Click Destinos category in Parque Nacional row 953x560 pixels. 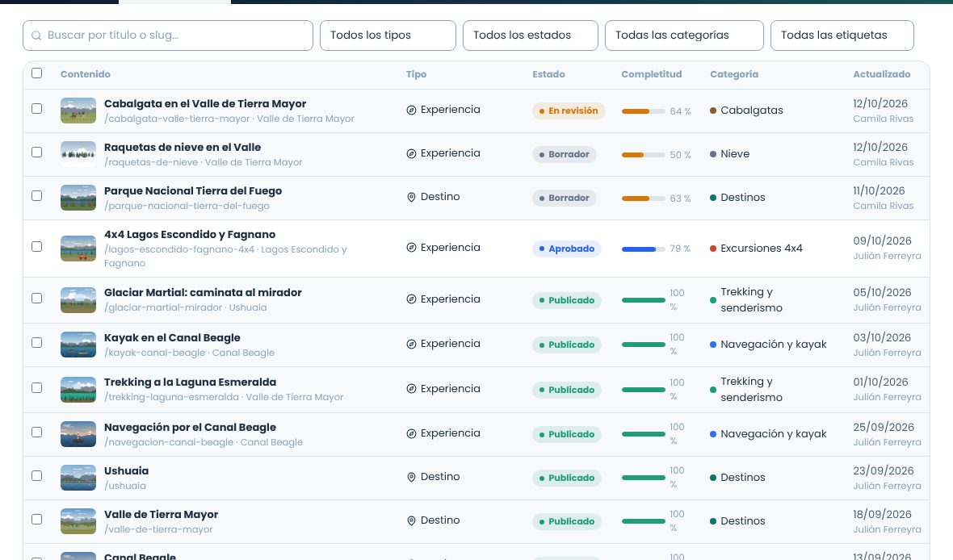click(x=743, y=198)
